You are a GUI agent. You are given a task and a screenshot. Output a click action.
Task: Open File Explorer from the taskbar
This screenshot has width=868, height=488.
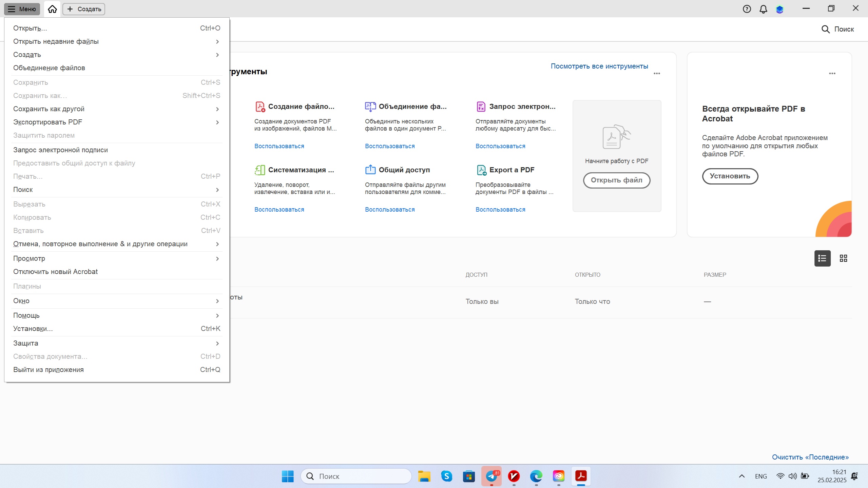(x=424, y=476)
